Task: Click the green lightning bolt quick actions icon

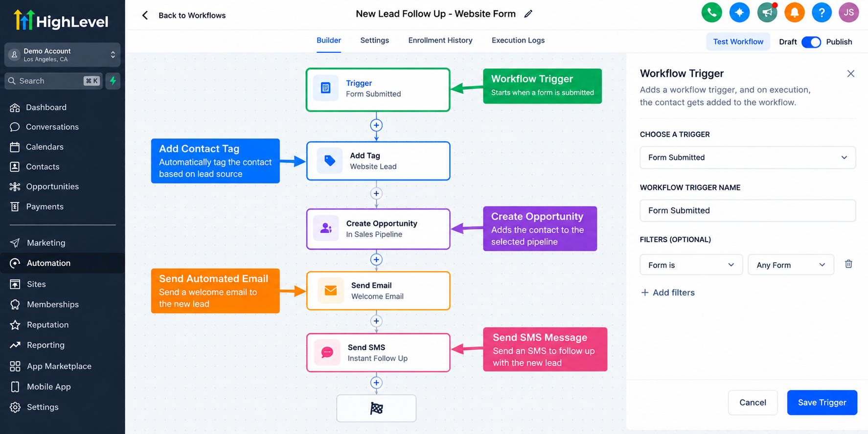Action: pyautogui.click(x=113, y=81)
